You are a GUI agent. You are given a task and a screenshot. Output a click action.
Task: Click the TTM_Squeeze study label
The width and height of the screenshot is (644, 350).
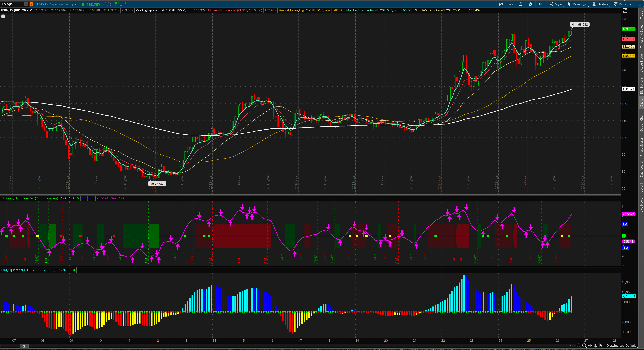click(x=28, y=270)
